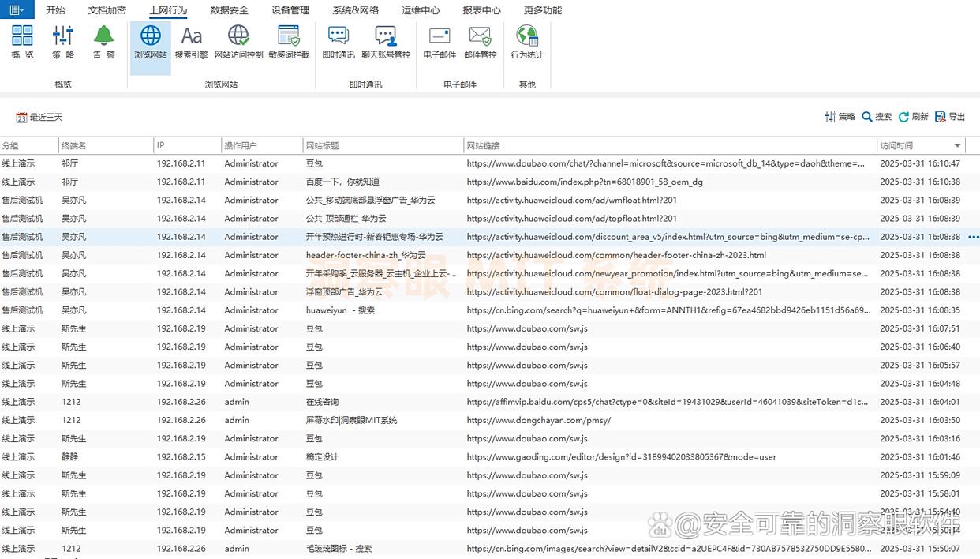Image resolution: width=980 pixels, height=559 pixels.
Task: Open the application menu button at top-left
Action: point(17,10)
